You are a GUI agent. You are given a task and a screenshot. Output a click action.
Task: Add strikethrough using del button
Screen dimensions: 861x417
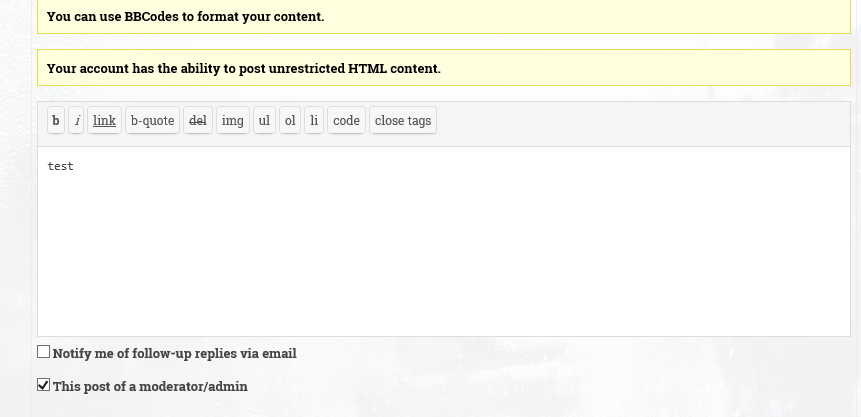pyautogui.click(x=198, y=120)
